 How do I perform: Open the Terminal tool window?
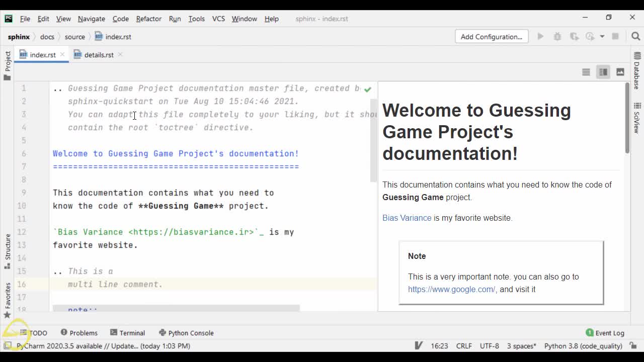(127, 333)
